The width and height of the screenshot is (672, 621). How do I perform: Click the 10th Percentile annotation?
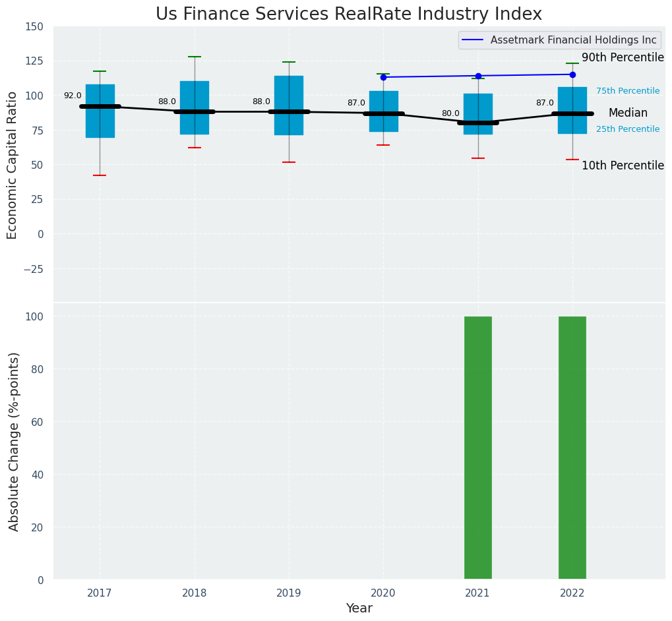click(623, 165)
